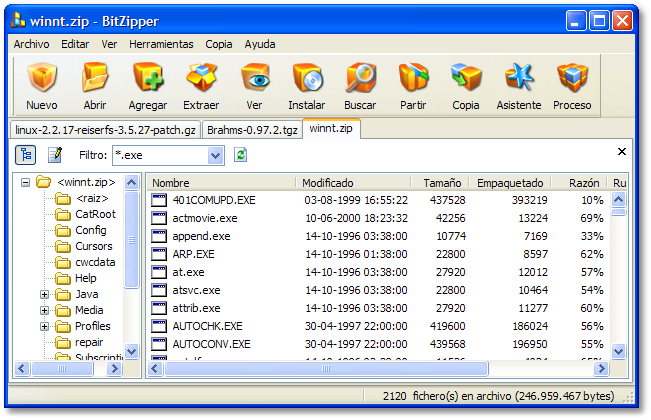Toggle the folder tree view button
651x420 pixels.
click(x=25, y=155)
